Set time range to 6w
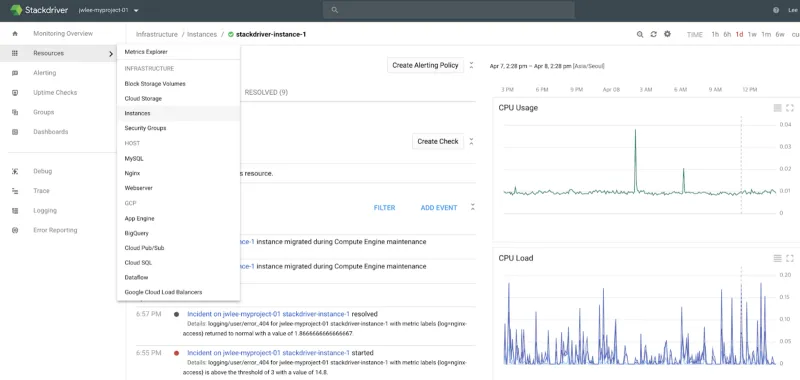This screenshot has height=380, width=800. (780, 35)
